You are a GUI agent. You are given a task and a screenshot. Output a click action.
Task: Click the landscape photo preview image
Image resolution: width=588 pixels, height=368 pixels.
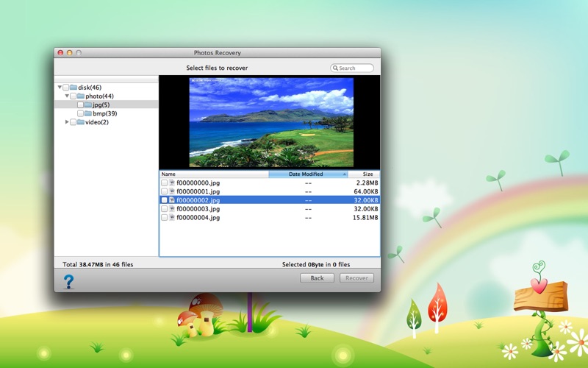[271, 122]
